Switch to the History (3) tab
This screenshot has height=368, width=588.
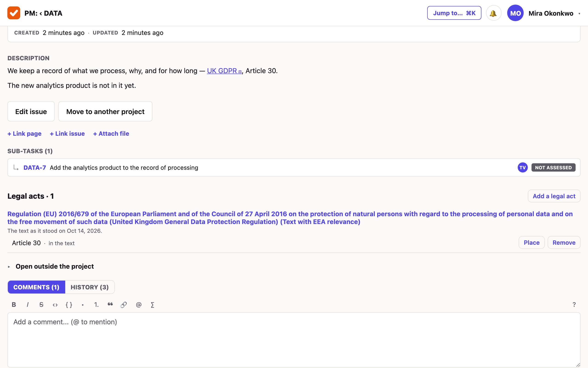tap(90, 287)
